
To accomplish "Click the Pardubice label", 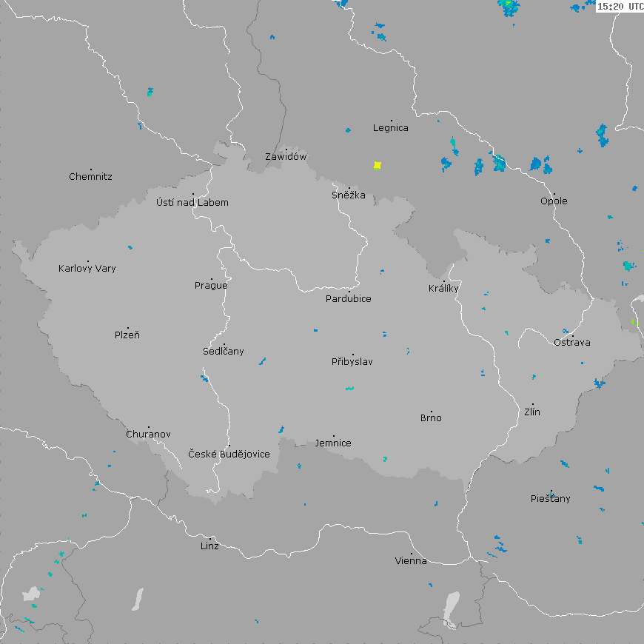I will pos(349,299).
